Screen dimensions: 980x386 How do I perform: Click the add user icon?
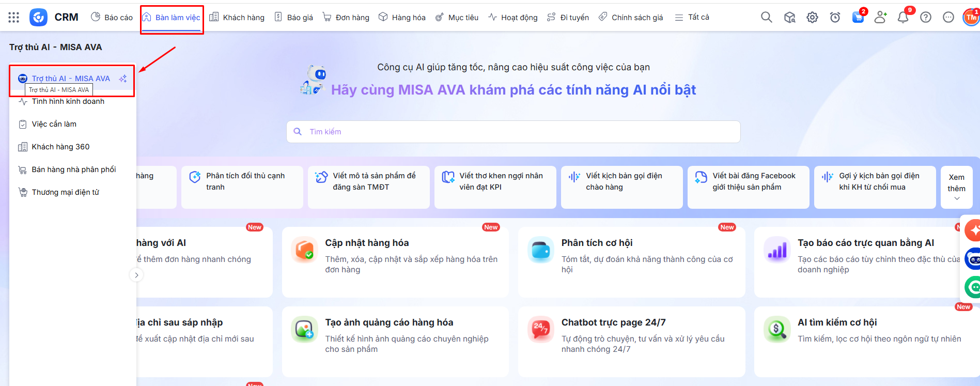880,18
